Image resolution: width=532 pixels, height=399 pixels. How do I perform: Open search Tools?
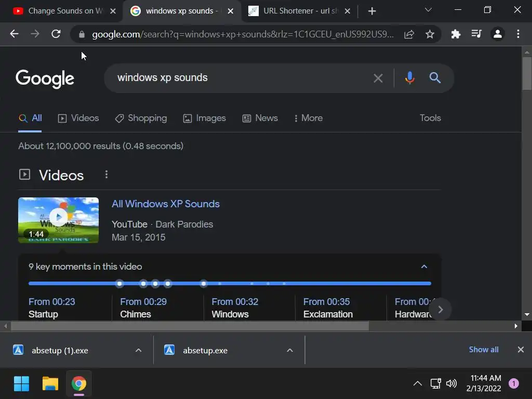pos(430,118)
